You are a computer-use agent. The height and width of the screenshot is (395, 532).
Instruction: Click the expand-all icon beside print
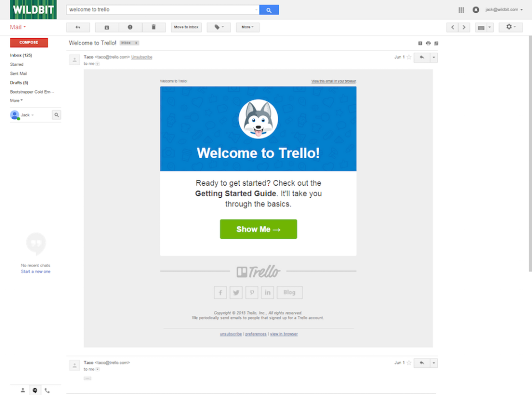pos(420,43)
